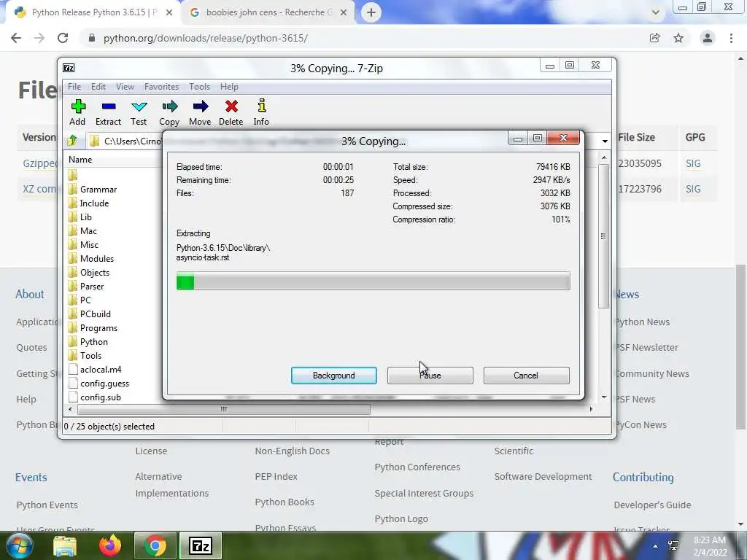Open the Developer's Guide link
The width and height of the screenshot is (747, 560).
[652, 505]
